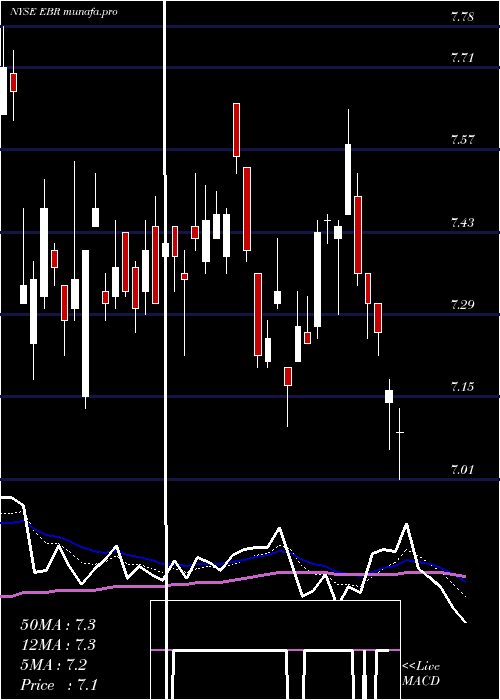Click the 7.15 price axis label

click(x=462, y=387)
